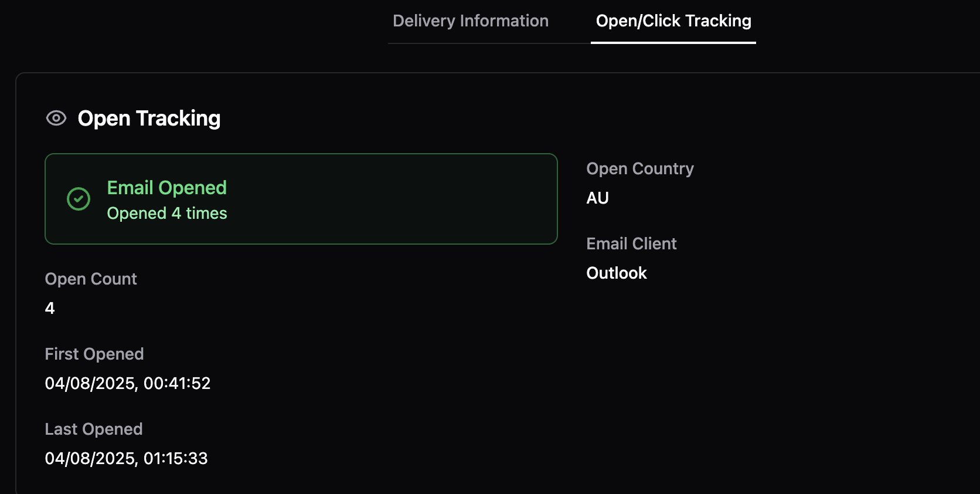Click the First Opened timestamp
Screen dimensions: 980x494
pos(128,383)
